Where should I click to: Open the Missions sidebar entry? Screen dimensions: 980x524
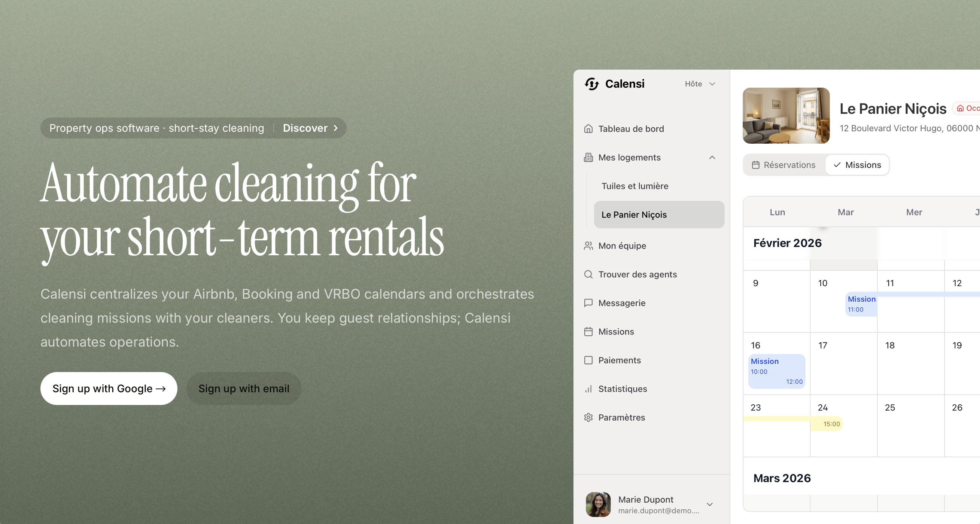click(654, 332)
